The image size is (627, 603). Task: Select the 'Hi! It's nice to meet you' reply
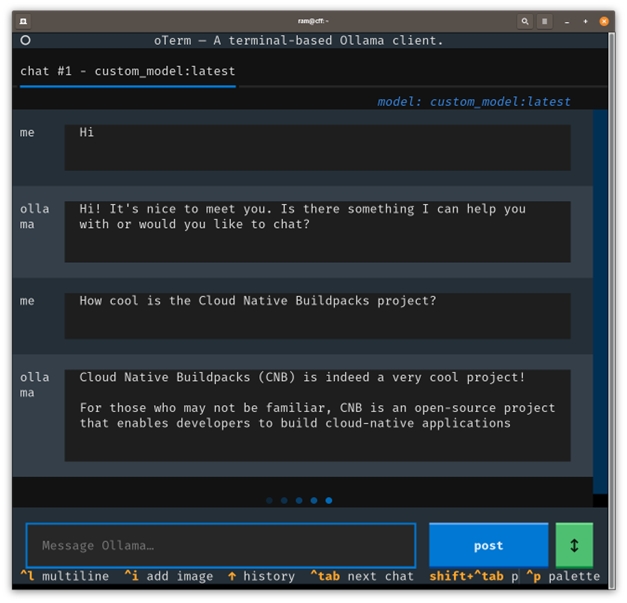317,232
